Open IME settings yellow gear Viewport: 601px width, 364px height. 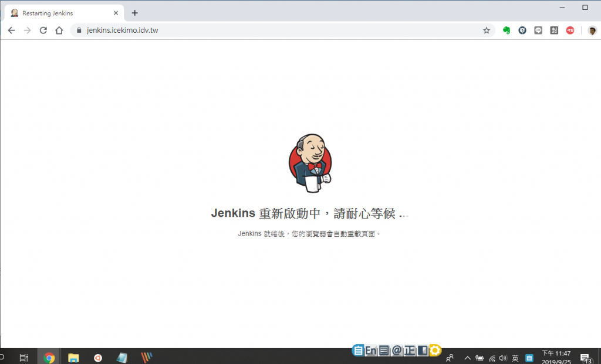point(435,350)
